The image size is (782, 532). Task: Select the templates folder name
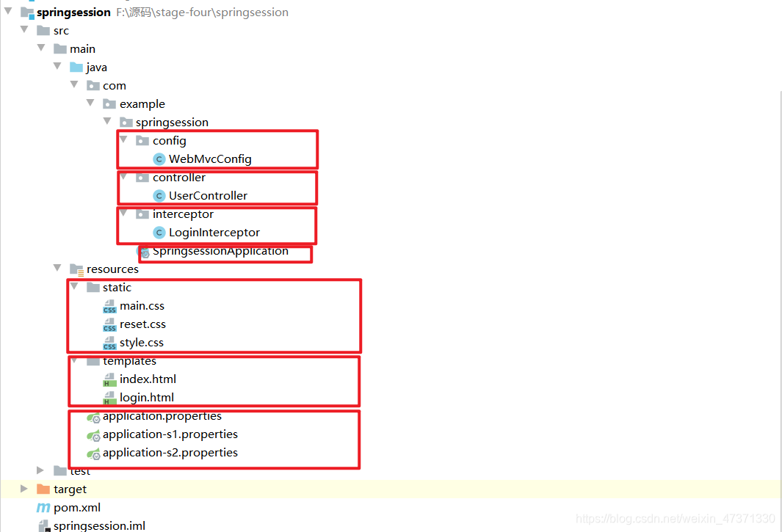[130, 361]
